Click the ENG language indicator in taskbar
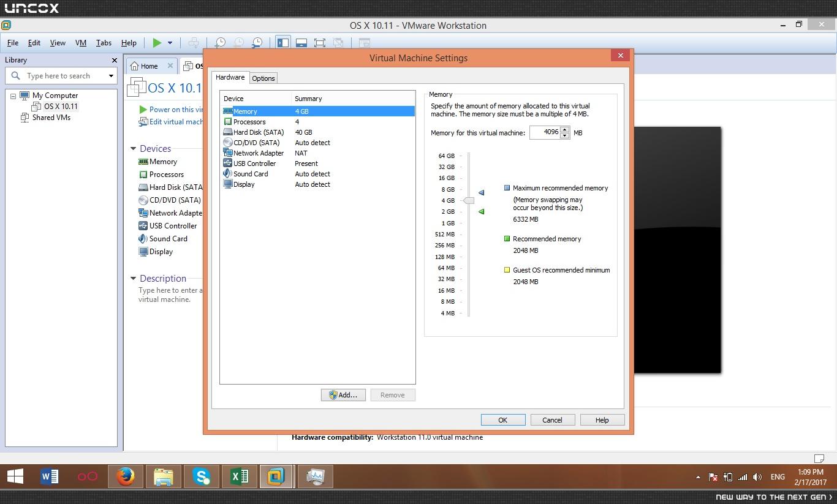 [778, 477]
